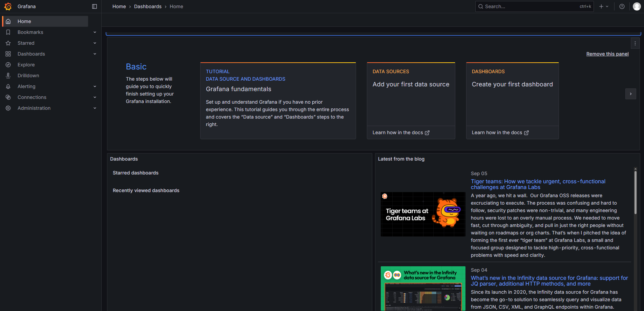Expand the Administration section chevron

coord(95,108)
